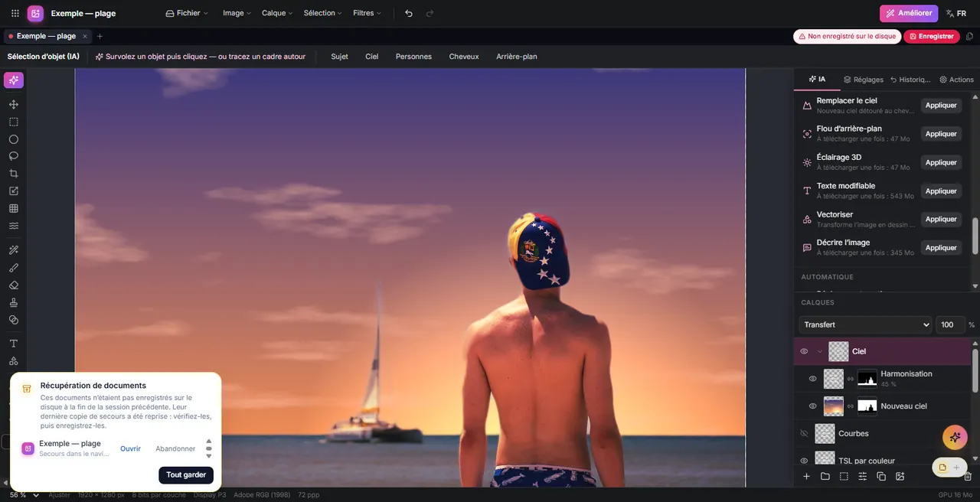Open the Fichier menu
The image size is (980, 502).
(187, 13)
